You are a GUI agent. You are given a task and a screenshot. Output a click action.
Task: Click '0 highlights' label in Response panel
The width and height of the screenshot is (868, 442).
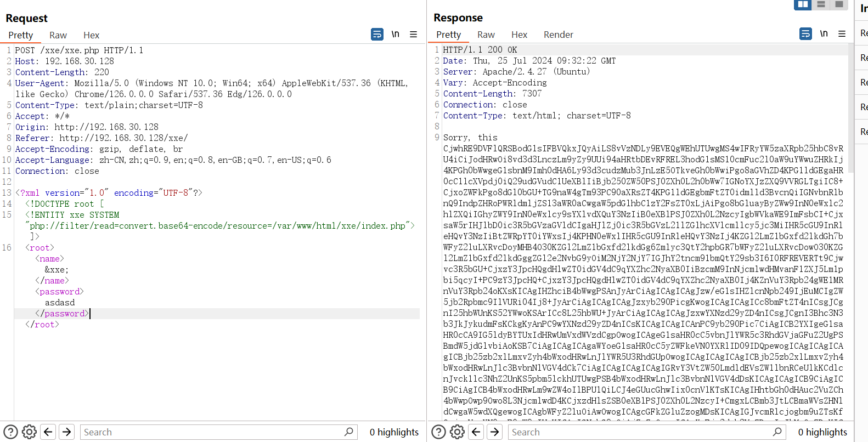[x=822, y=432]
